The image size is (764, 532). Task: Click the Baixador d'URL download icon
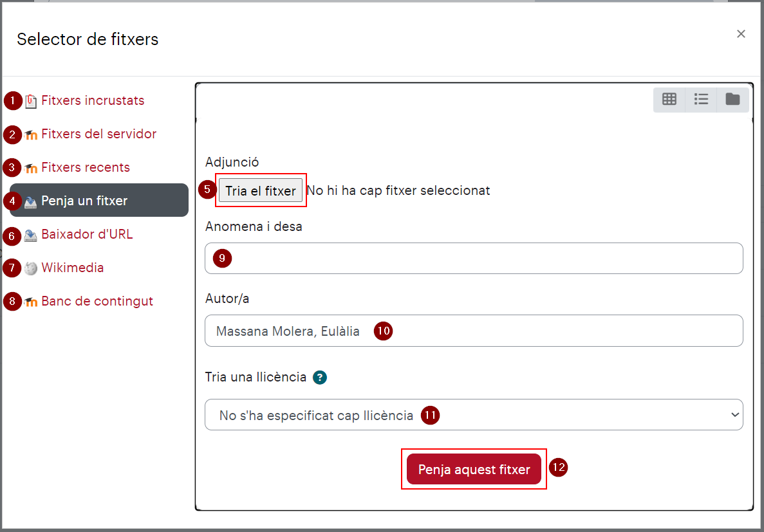(31, 235)
